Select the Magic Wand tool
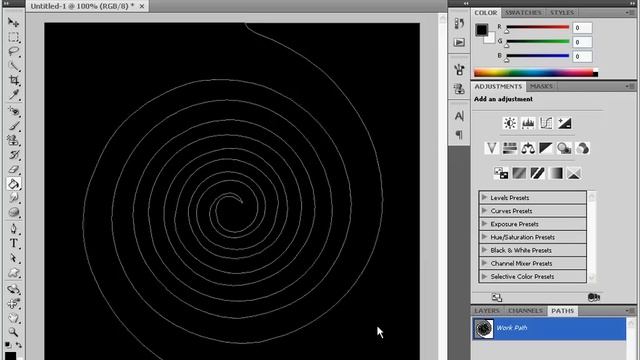Screen dimensions: 640x360 [x=13, y=66]
